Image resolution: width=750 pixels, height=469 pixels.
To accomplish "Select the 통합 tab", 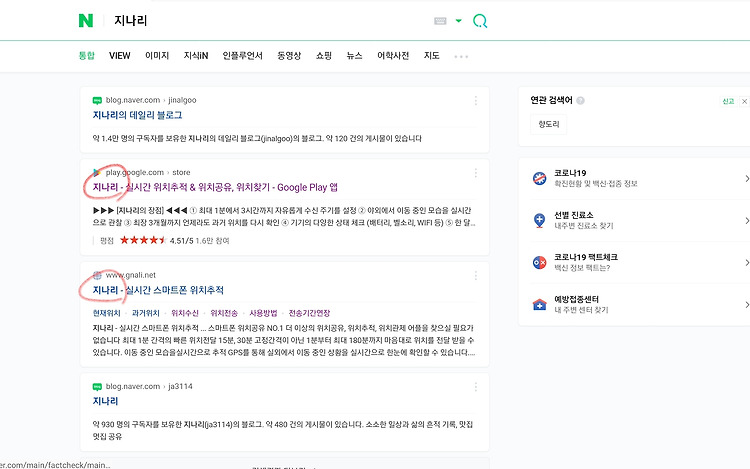I will coord(87,55).
